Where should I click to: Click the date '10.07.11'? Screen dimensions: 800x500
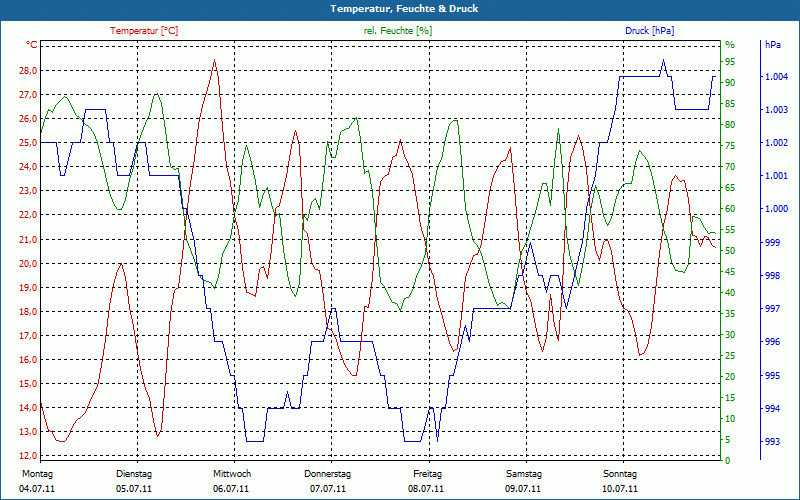tap(620, 489)
